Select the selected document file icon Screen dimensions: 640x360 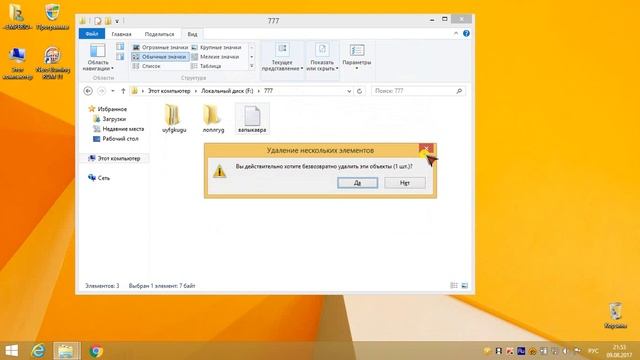pos(252,118)
